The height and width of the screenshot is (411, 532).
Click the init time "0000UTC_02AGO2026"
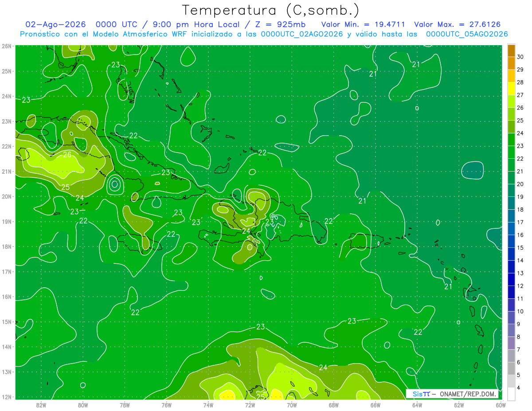pos(302,34)
